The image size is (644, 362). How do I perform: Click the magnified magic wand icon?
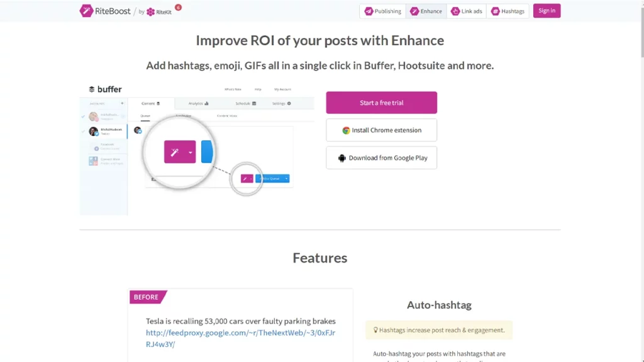pos(175,152)
